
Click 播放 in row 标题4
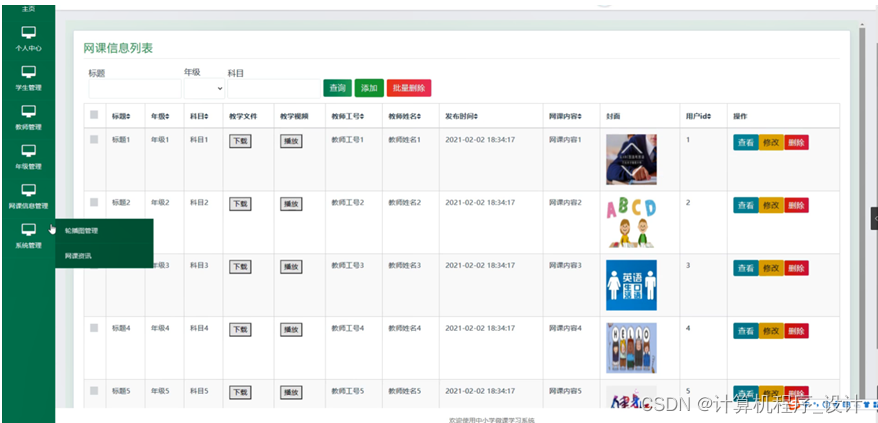click(291, 330)
